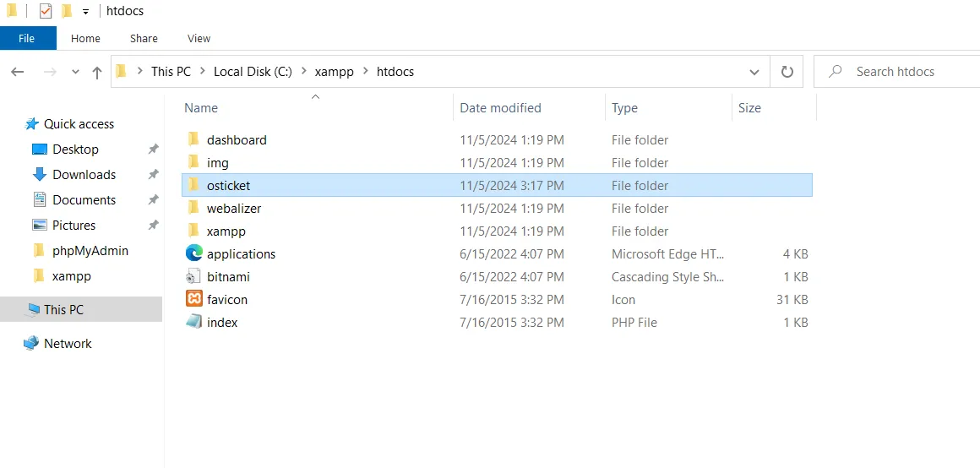Open Documents in Quick access
This screenshot has height=468, width=980.
pyautogui.click(x=84, y=200)
